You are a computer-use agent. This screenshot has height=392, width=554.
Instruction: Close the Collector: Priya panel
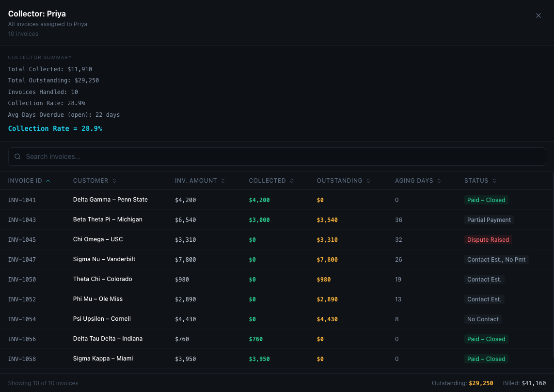tap(538, 16)
